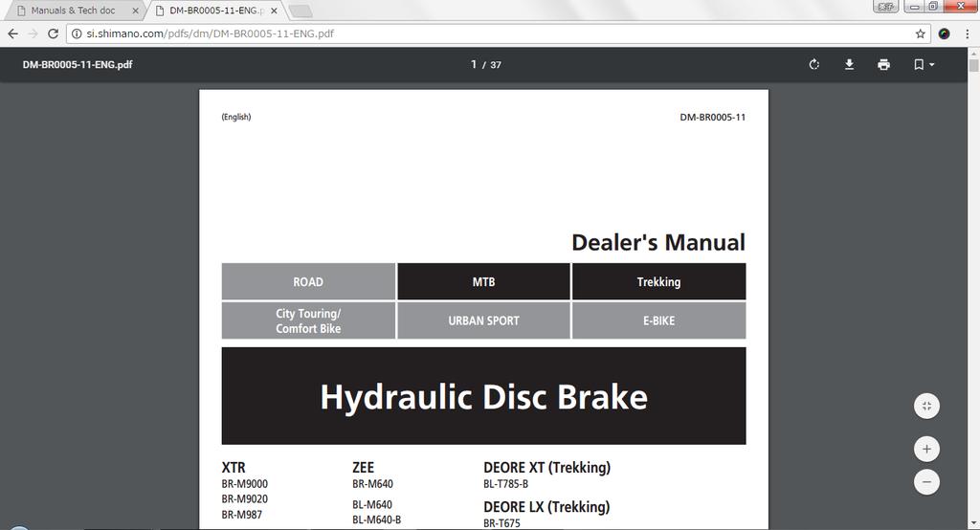Open the Chrome three-dot menu
This screenshot has height=530, width=980.
click(967, 33)
